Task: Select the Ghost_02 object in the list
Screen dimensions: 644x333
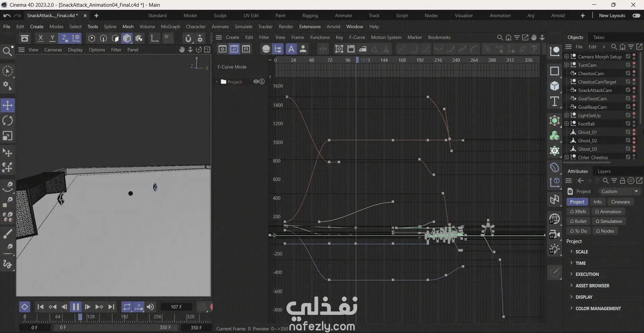Action: tap(587, 141)
